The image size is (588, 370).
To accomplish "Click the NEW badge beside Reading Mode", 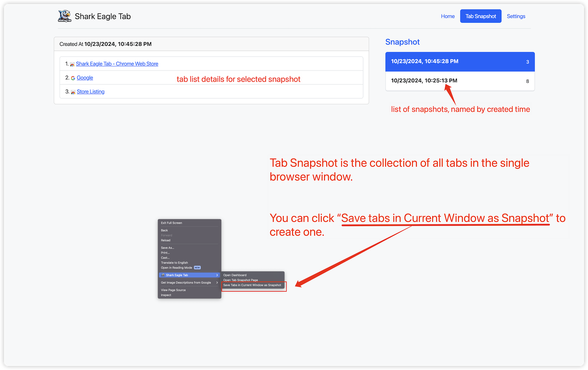I will [197, 268].
